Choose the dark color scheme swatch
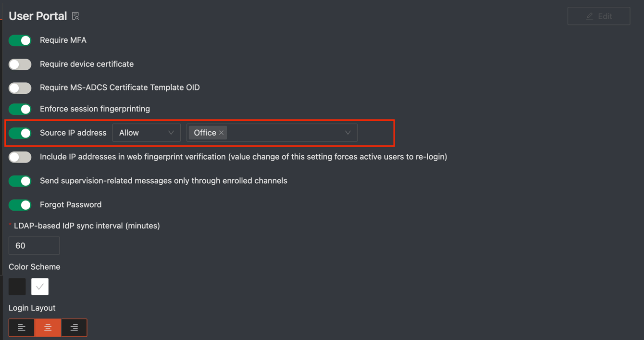 coord(17,287)
